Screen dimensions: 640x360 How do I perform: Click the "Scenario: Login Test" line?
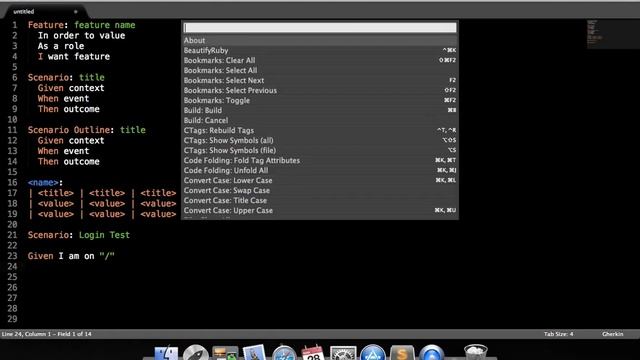79,235
